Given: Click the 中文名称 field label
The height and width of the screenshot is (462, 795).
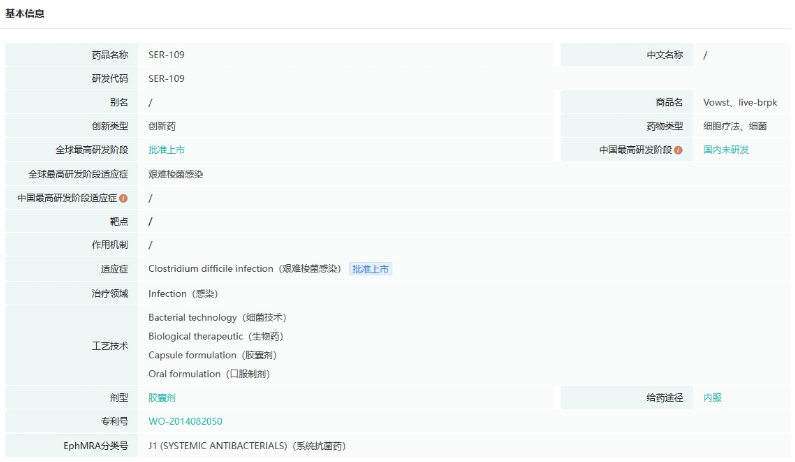Looking at the screenshot, I should [x=665, y=55].
